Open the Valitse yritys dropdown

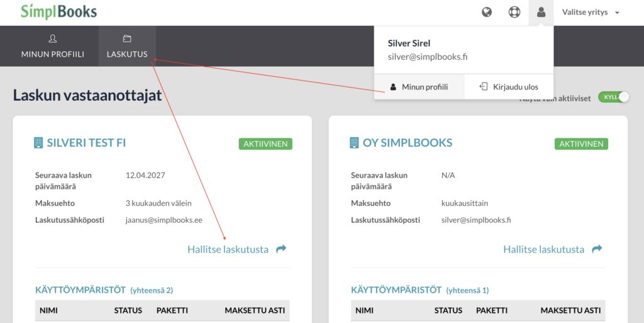(x=590, y=13)
